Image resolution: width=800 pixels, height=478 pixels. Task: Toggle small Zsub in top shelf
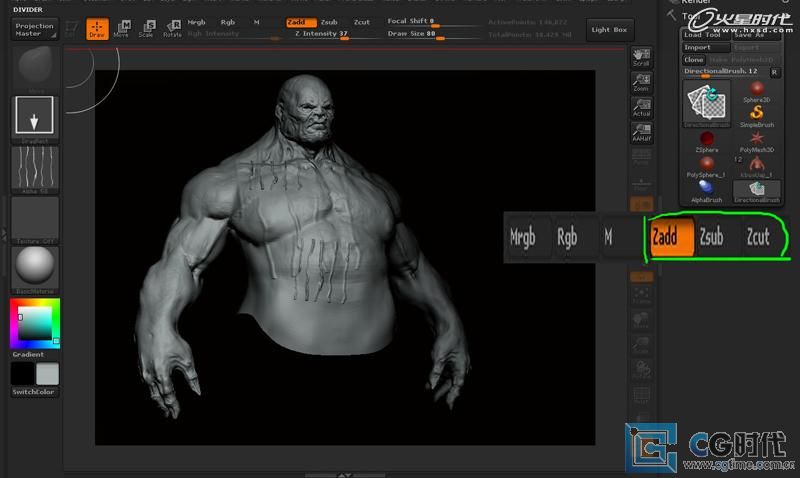tap(329, 22)
